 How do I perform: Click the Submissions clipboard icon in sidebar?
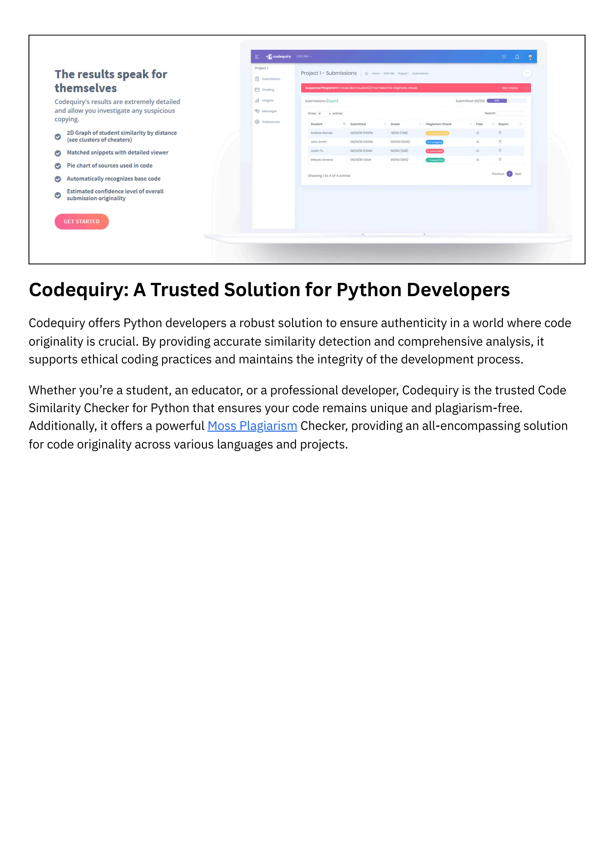pos(257,79)
